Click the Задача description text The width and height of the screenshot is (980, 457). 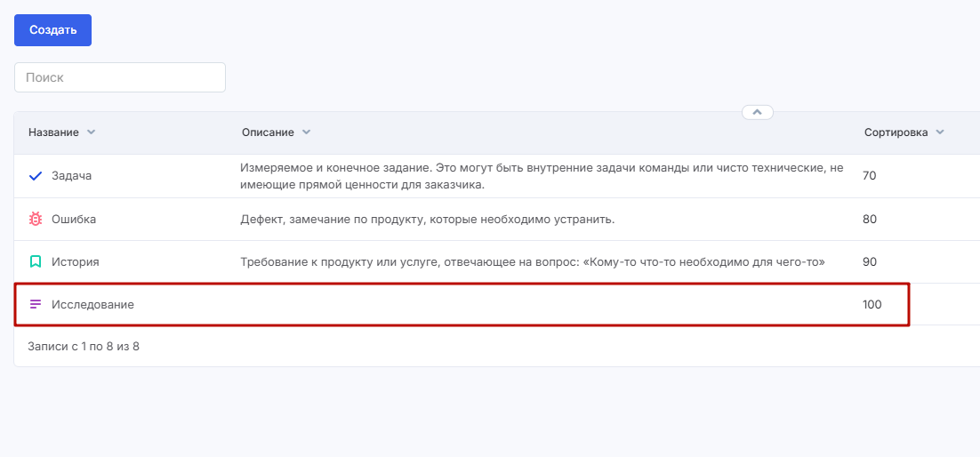[541, 176]
